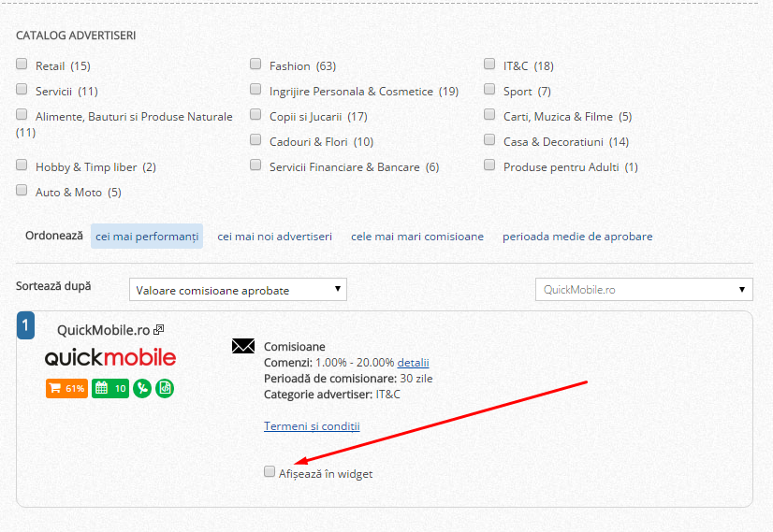
Task: Open the Valoare comisioane aprobate dropdown
Action: [238, 290]
